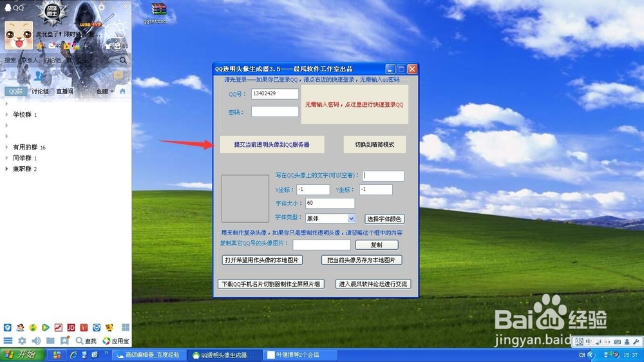Open the QZone star icon in QQ
Screen dimensions: 644x362
[x=40, y=46]
